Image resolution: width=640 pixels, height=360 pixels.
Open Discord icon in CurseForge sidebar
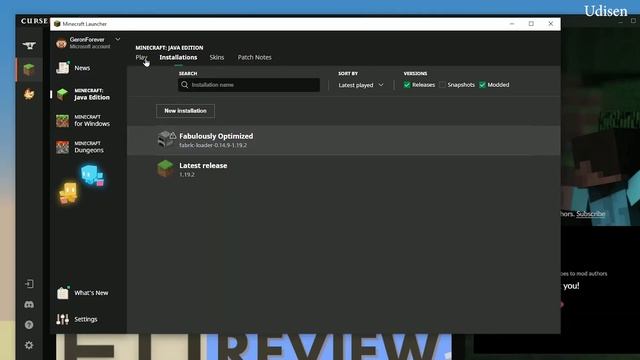pos(29,304)
